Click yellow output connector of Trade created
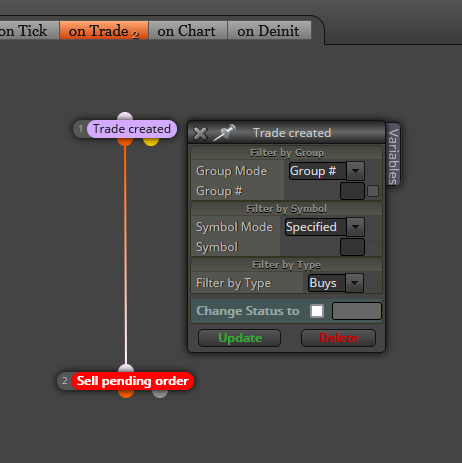This screenshot has height=463, width=462. 151,141
